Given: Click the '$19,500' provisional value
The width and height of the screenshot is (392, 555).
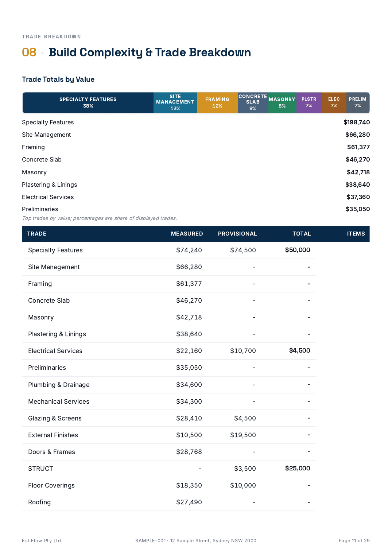Looking at the screenshot, I should pyautogui.click(x=243, y=435).
